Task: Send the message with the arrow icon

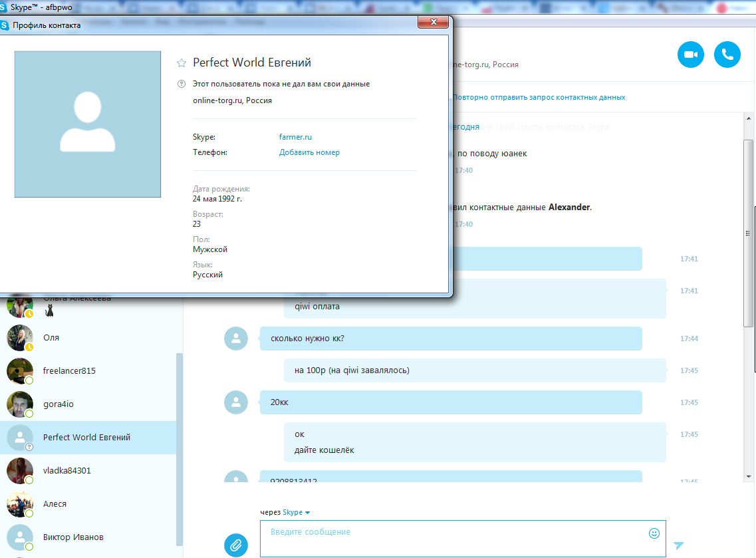Action: [x=678, y=545]
